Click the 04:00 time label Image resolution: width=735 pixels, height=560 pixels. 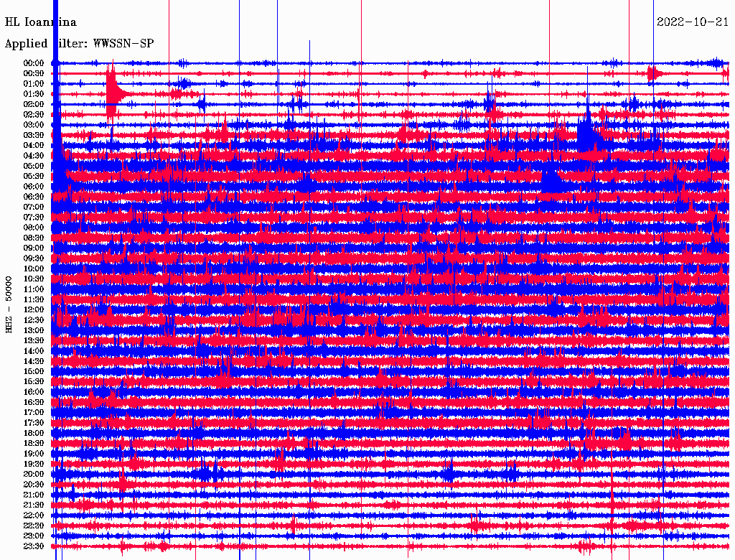(x=34, y=146)
